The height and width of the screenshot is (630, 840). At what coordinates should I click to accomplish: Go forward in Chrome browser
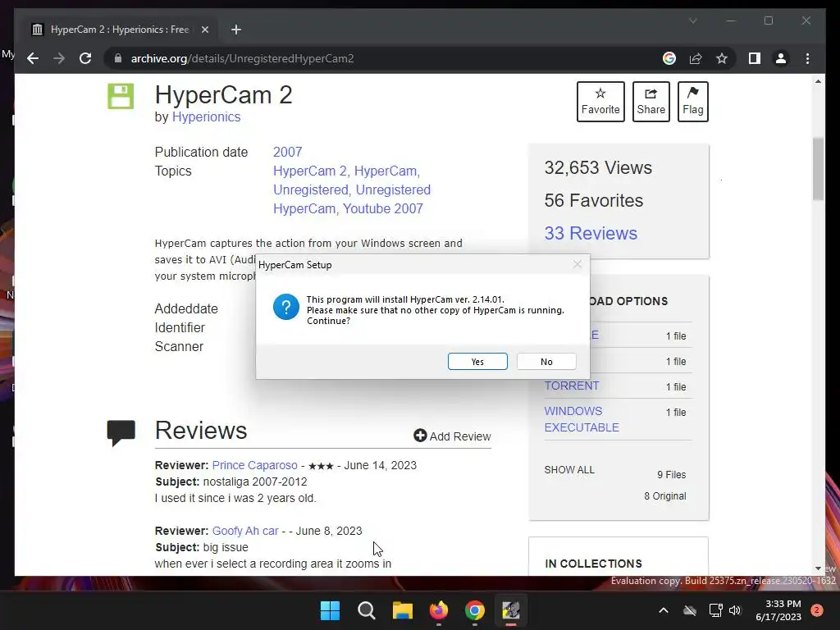click(59, 58)
